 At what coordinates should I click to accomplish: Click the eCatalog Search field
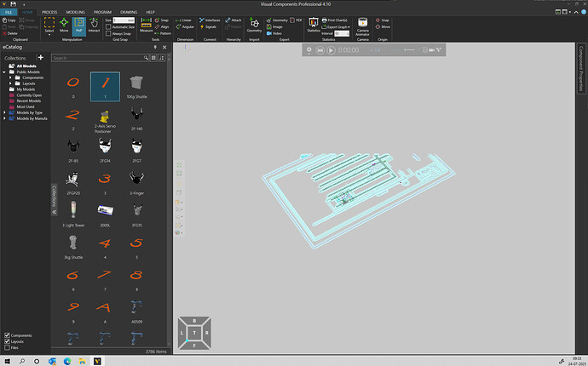[x=97, y=58]
